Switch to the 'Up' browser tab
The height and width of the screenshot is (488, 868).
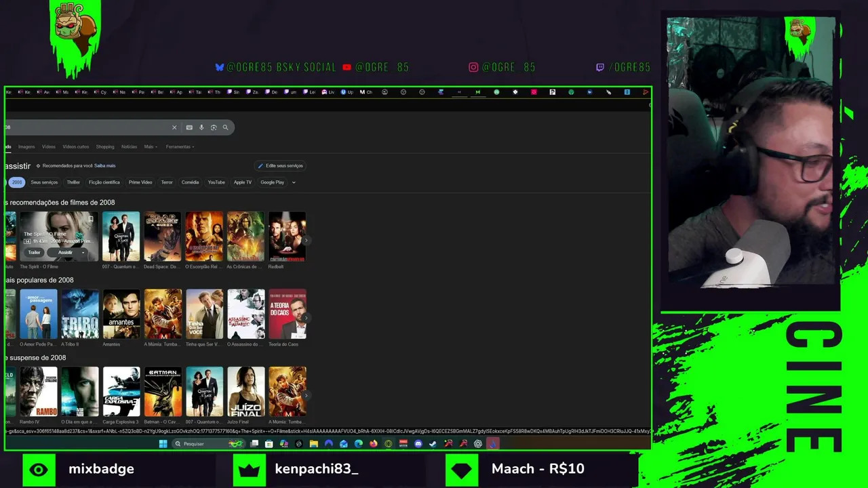pyautogui.click(x=347, y=92)
